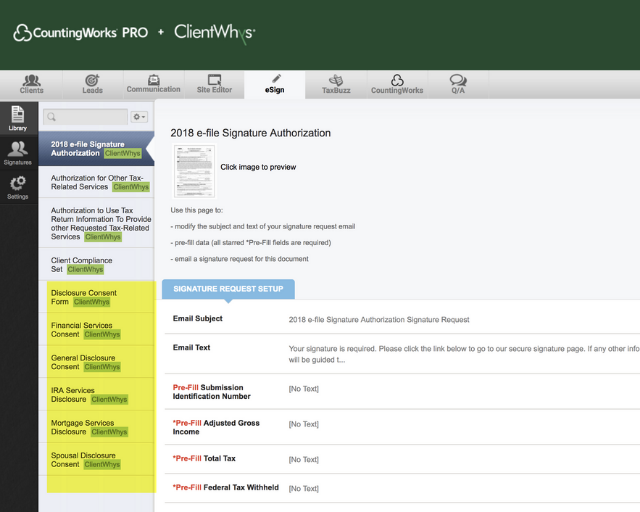Image resolution: width=640 pixels, height=512 pixels.
Task: Select Client Compliance Set document
Action: coord(96,265)
